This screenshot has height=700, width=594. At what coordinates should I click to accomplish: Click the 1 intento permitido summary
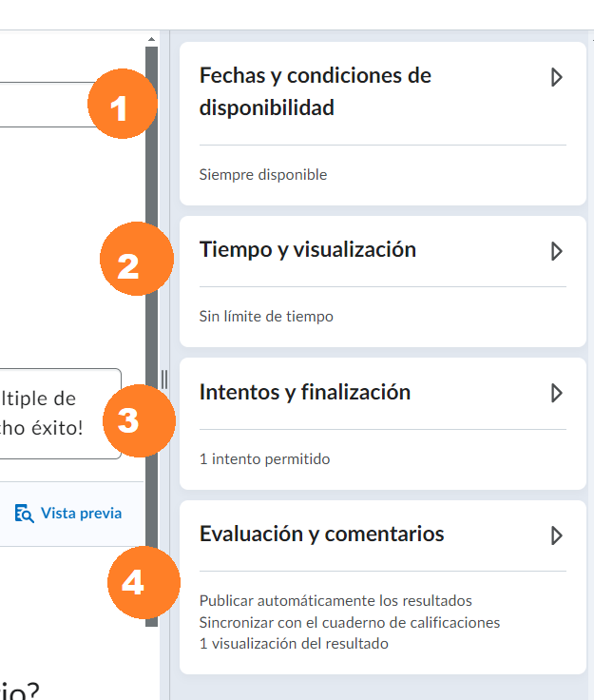click(264, 459)
